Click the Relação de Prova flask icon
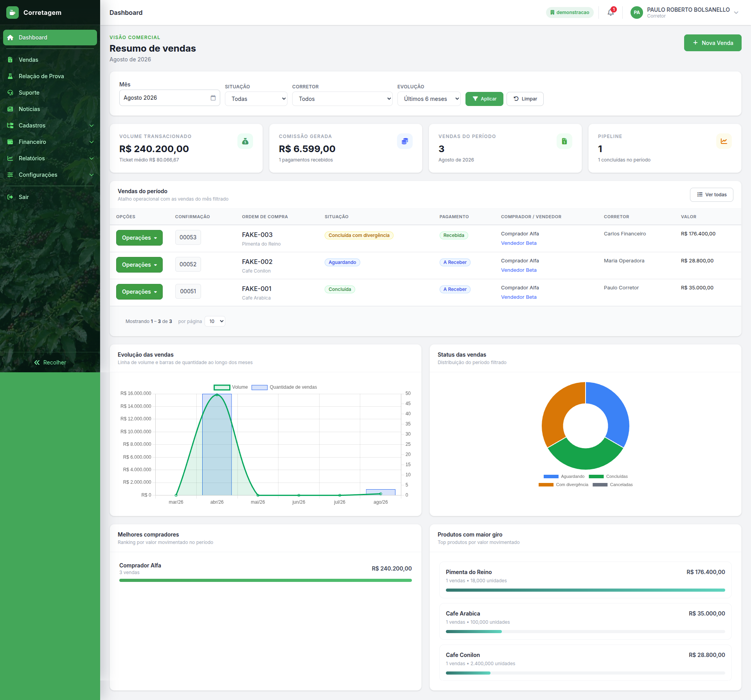 (11, 76)
